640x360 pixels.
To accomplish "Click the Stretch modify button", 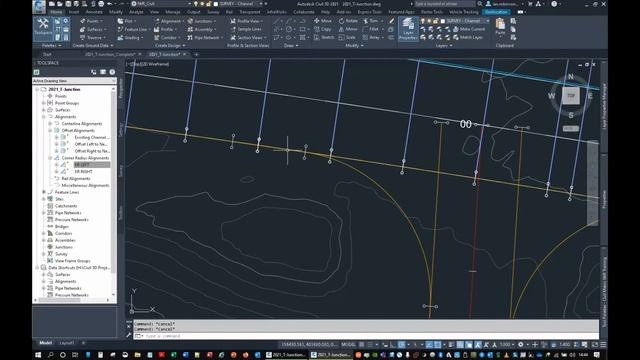I will coord(324,38).
